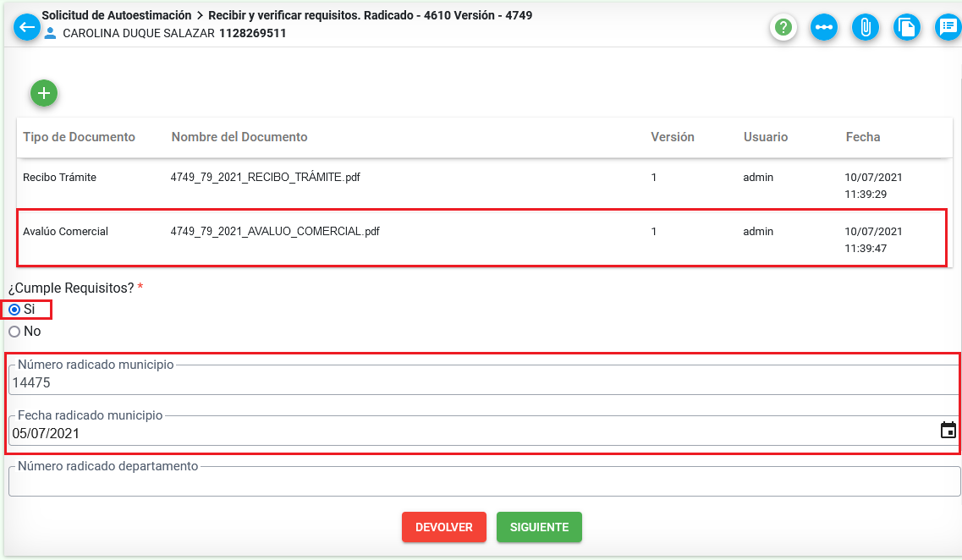Screen dimensions: 962x560
Task: Open the paperclip attachments icon
Action: click(x=865, y=28)
